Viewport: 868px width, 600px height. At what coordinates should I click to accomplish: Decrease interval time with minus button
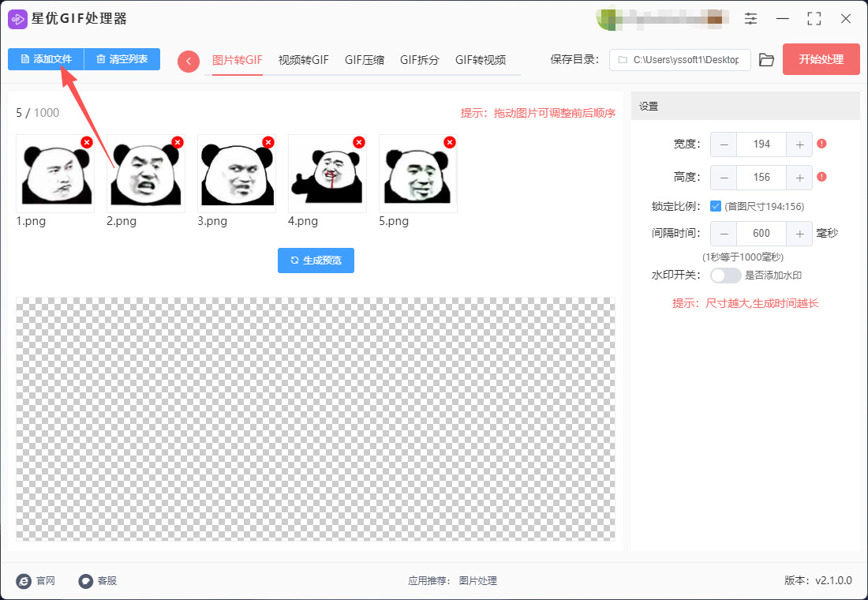tap(724, 234)
